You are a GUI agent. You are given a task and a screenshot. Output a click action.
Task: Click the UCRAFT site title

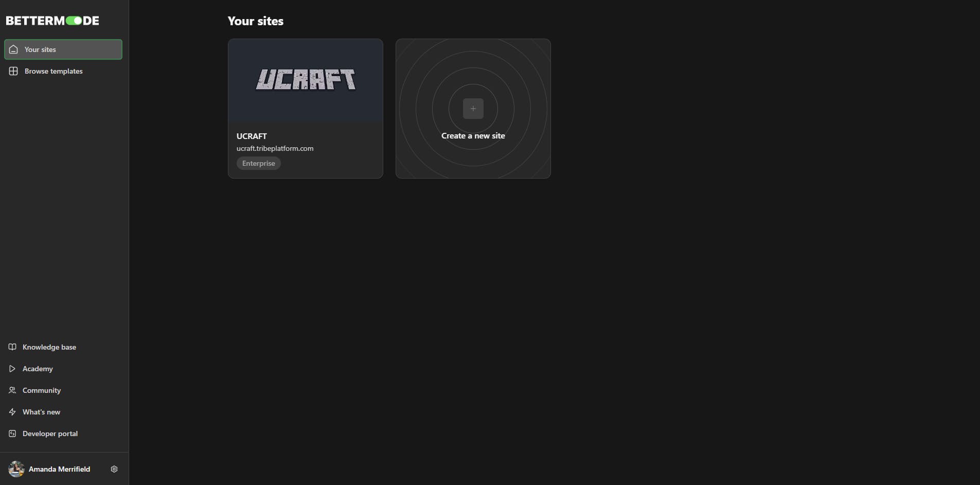(252, 136)
